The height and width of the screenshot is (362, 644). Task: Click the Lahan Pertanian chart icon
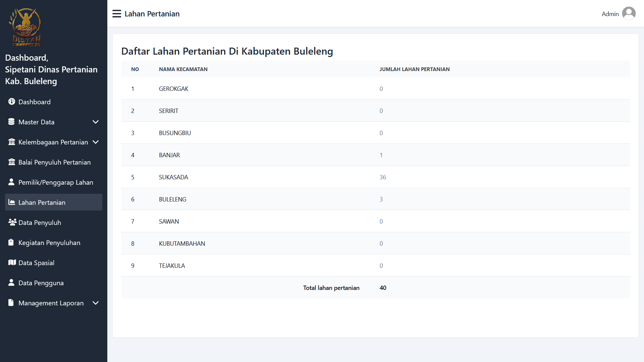(12, 202)
